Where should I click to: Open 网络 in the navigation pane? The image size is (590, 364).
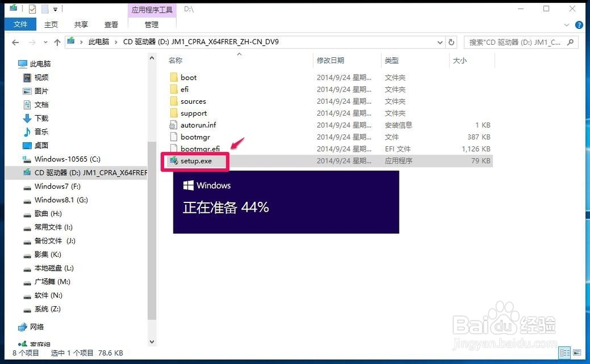37,327
